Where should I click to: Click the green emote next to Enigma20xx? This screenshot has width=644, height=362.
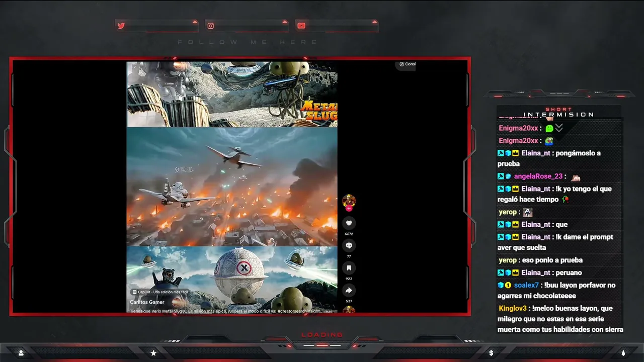coord(549,128)
